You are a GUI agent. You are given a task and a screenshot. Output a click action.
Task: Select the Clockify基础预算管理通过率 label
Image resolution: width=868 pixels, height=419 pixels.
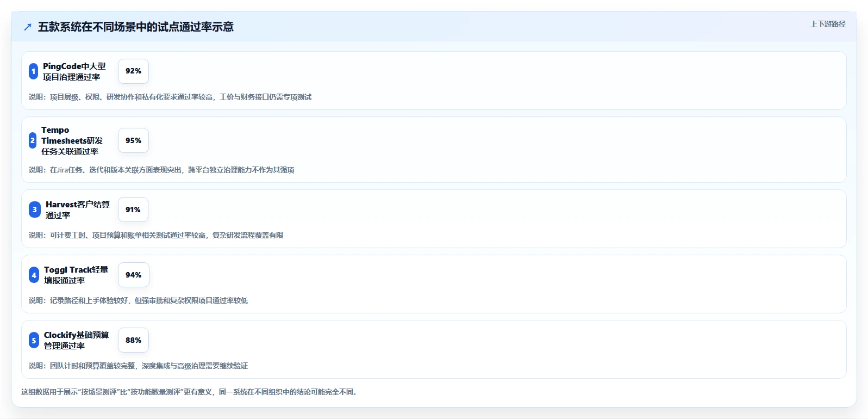click(76, 340)
